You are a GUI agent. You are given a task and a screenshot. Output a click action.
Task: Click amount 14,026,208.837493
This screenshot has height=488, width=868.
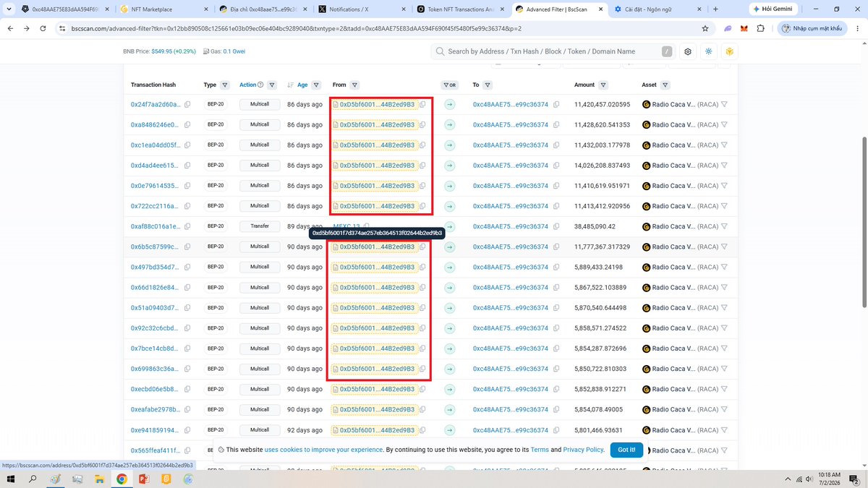coord(602,166)
